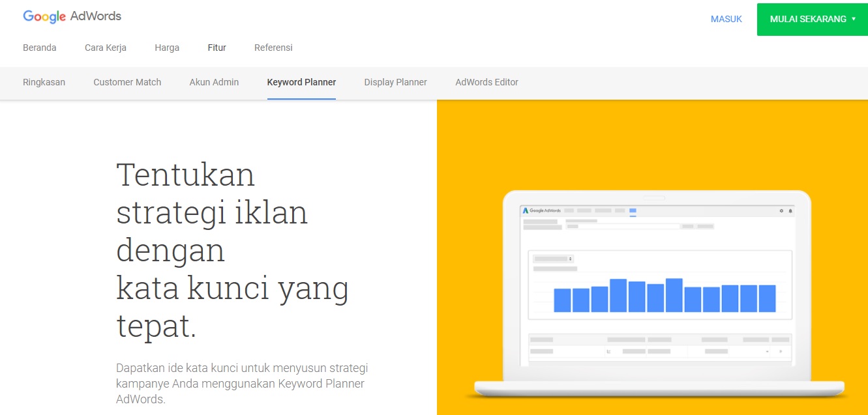Open the dropdown selector above the bar chart
Viewport: 868px width, 415px height.
coord(553,259)
